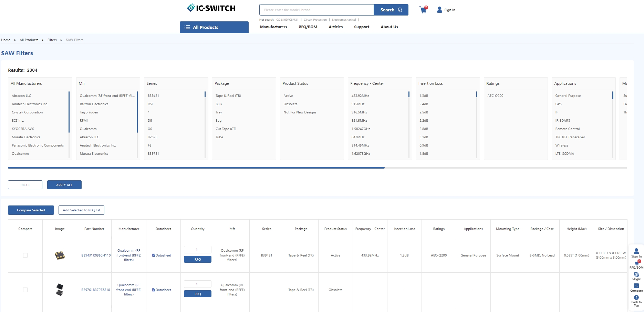Click the Back to Top arrow icon
Screen dimensions: 644x312
click(636, 298)
